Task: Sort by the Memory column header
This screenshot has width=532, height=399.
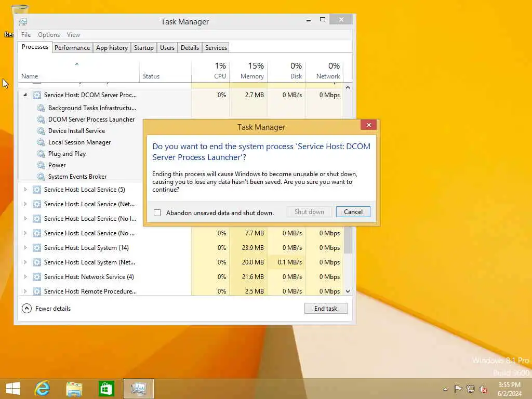Action: click(x=248, y=72)
